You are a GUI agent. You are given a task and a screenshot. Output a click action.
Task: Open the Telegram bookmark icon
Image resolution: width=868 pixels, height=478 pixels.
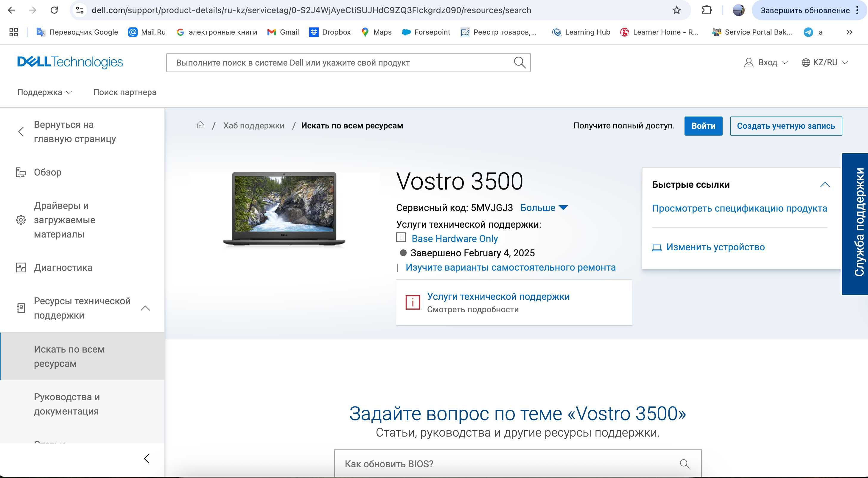point(808,32)
